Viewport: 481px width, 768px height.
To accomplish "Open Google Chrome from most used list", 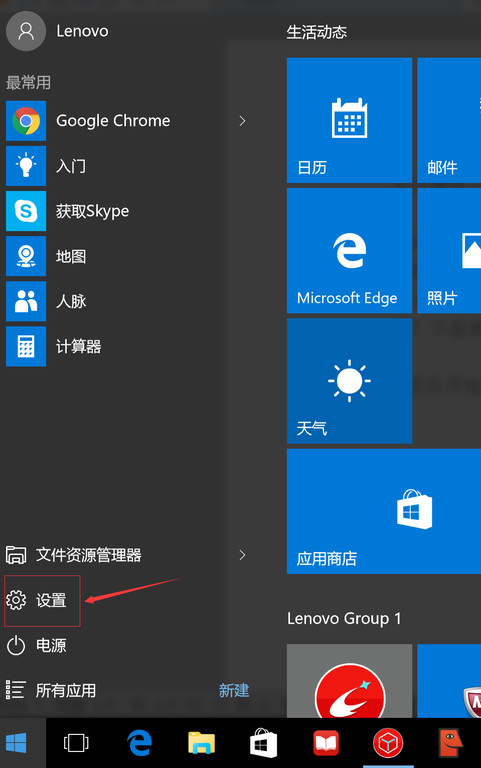I will (x=114, y=120).
